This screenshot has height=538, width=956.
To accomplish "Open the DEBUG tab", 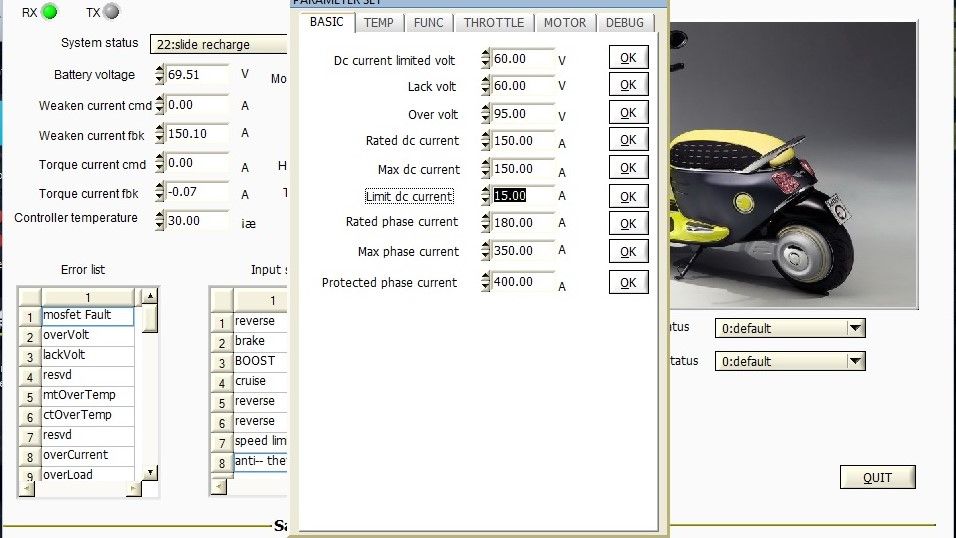I will point(625,22).
